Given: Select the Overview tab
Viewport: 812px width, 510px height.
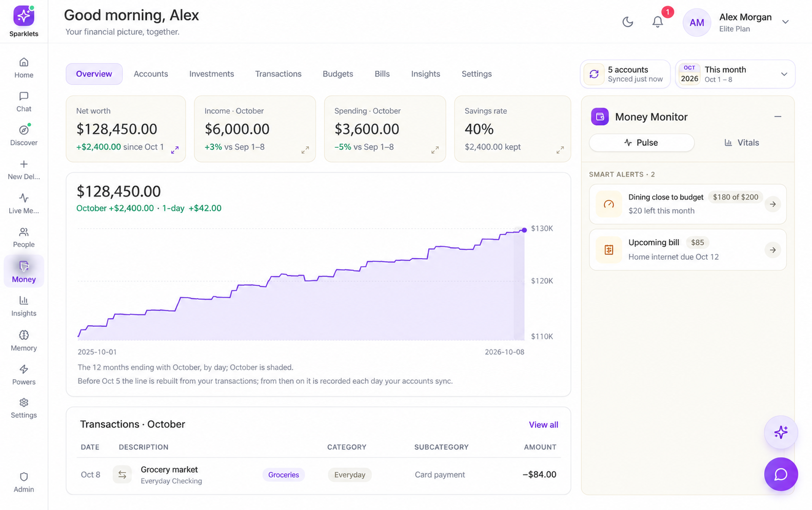Looking at the screenshot, I should coord(94,74).
